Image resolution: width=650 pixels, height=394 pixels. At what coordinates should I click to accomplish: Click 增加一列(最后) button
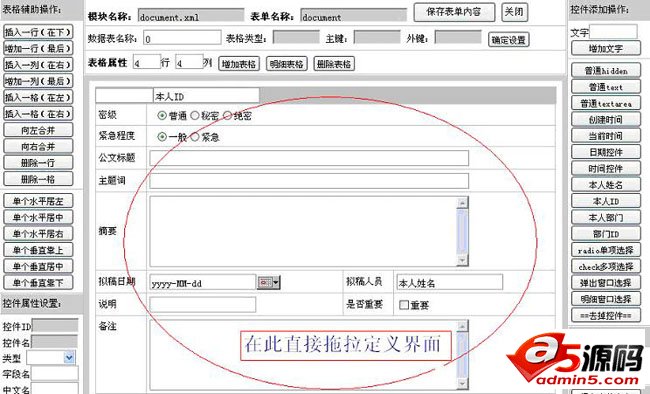coord(38,81)
